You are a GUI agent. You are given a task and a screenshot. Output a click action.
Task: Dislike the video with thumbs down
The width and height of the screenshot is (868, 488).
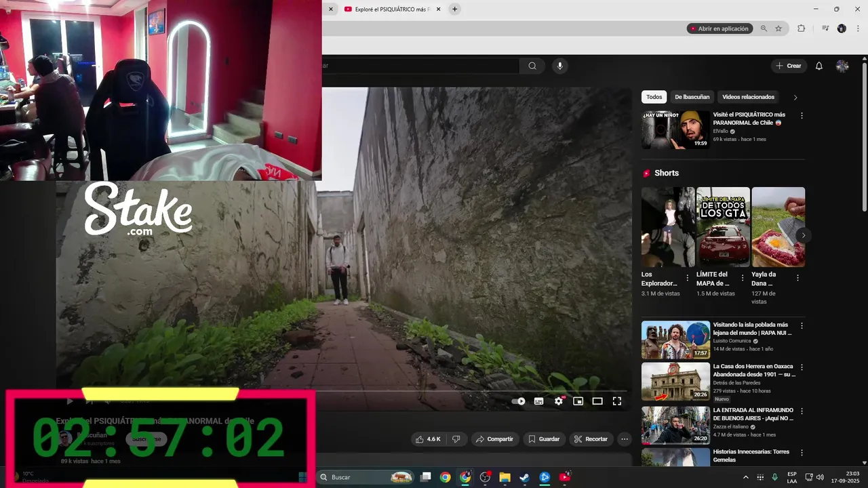(x=456, y=439)
